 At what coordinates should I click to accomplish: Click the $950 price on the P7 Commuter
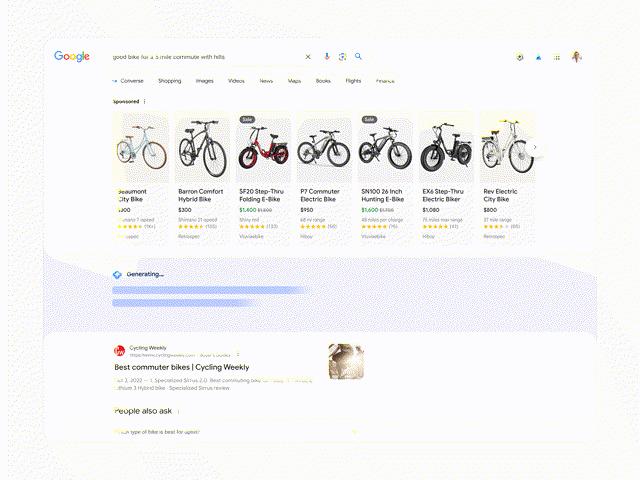coord(307,210)
